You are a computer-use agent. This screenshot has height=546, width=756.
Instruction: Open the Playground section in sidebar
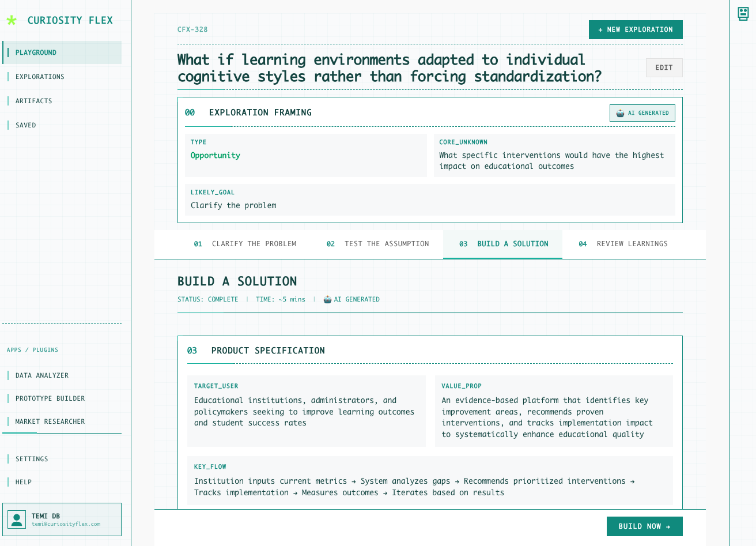tap(36, 52)
